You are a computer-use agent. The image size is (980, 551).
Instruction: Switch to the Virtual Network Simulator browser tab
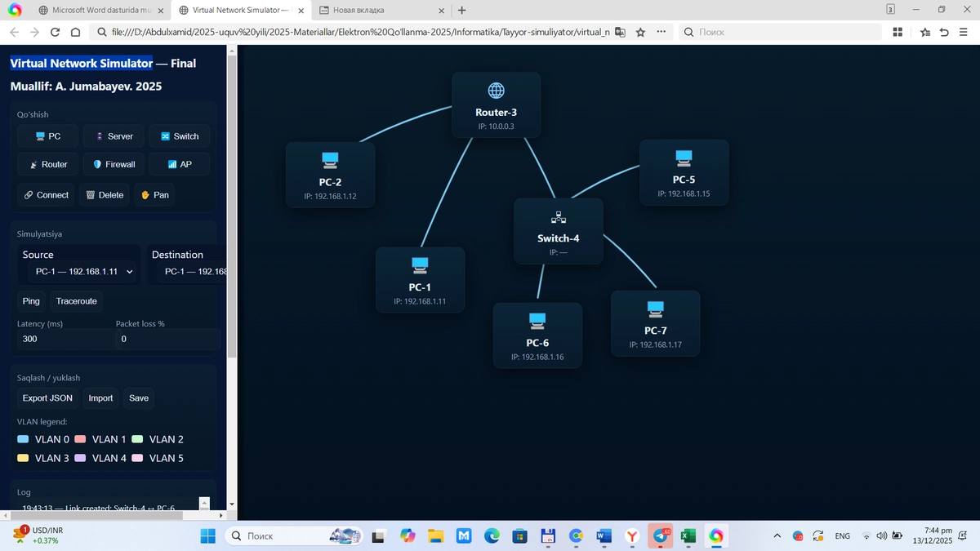coord(241,11)
